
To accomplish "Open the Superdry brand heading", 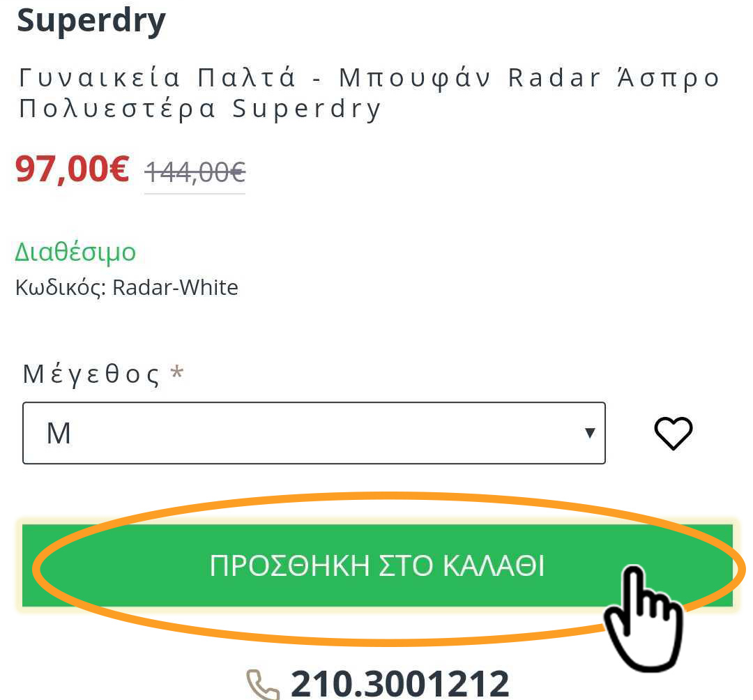I will 91,21.
